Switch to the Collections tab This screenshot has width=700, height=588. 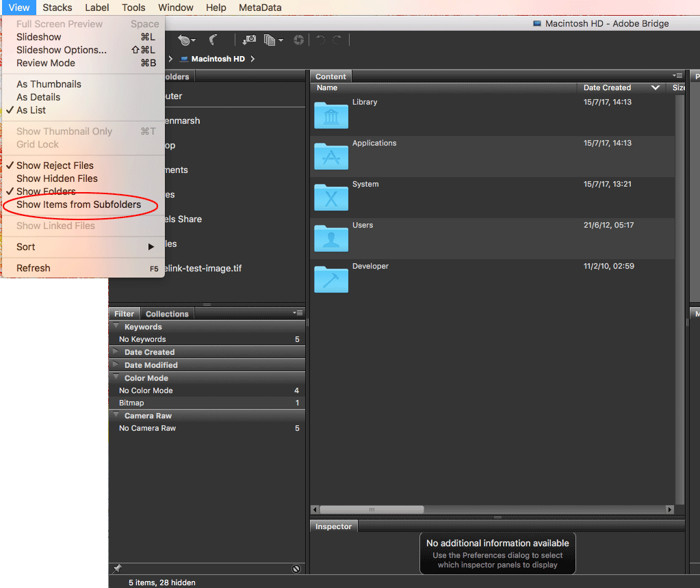167,314
